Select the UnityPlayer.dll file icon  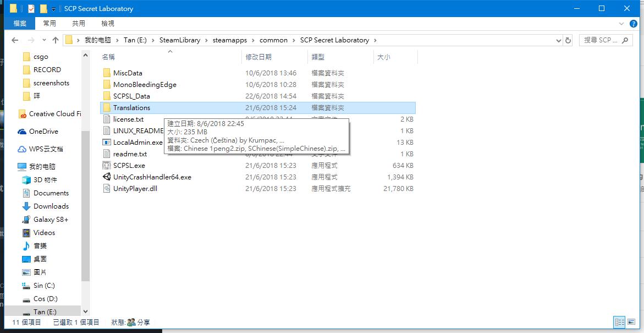pyautogui.click(x=107, y=188)
